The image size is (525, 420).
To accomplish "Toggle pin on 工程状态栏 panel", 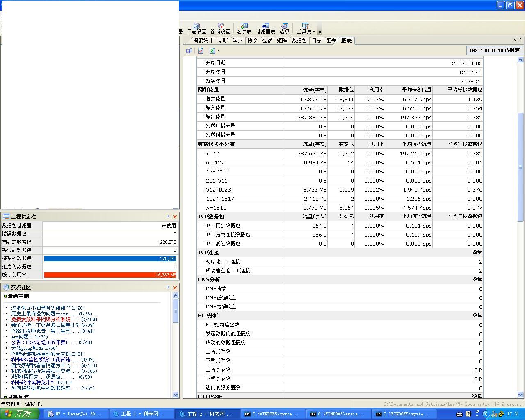I will click(168, 217).
